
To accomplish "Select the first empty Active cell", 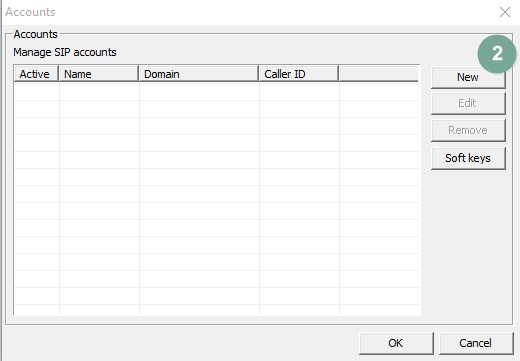I will tap(37, 92).
